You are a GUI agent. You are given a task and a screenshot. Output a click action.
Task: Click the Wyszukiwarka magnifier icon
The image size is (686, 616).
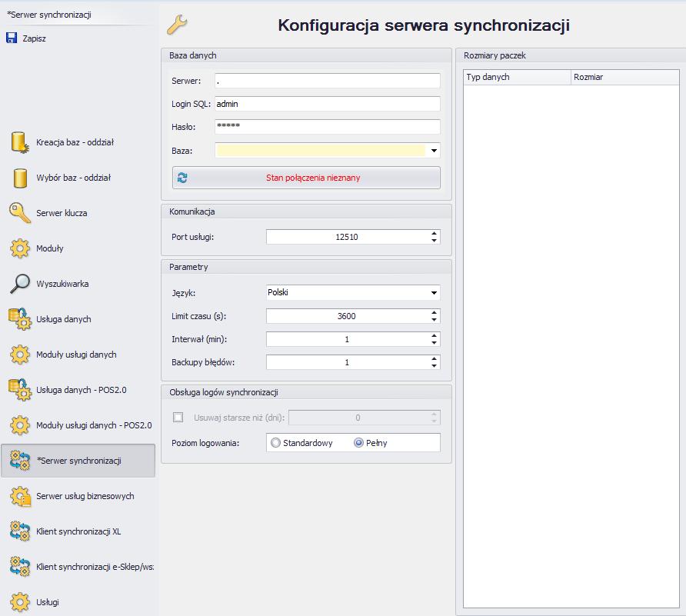[20, 284]
